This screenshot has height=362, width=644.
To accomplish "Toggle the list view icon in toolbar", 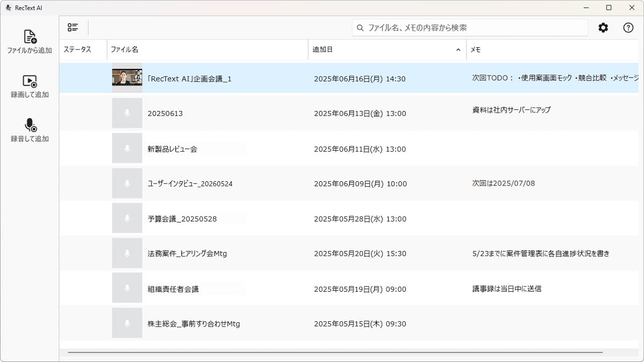I will click(73, 28).
